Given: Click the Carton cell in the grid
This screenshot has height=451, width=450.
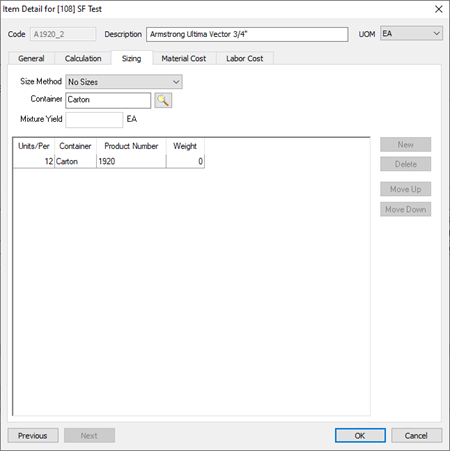Looking at the screenshot, I should [x=75, y=161].
